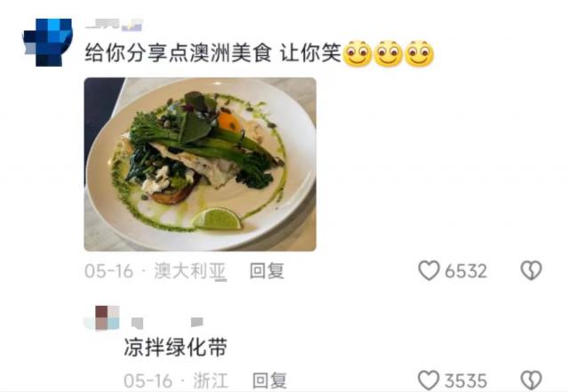The width and height of the screenshot is (569, 392).
Task: Like the 凉拌绿化带 reply (3535 likes)
Action: tap(429, 380)
